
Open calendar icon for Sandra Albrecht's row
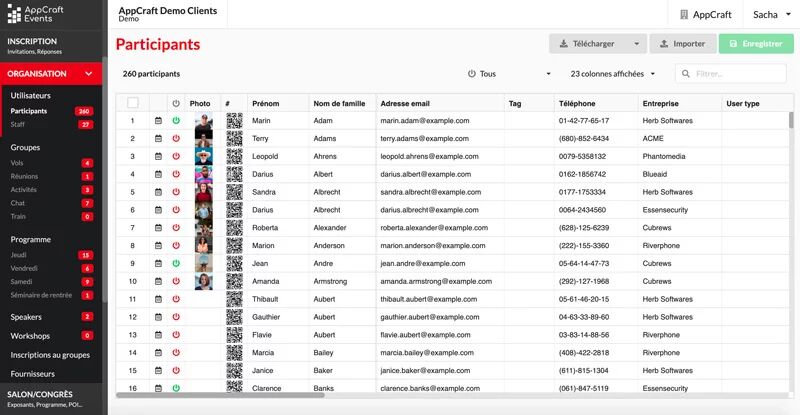click(x=158, y=192)
